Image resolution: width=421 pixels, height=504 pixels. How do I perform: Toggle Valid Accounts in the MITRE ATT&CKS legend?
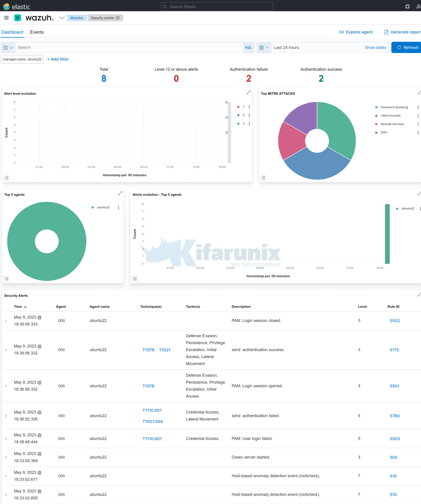391,115
